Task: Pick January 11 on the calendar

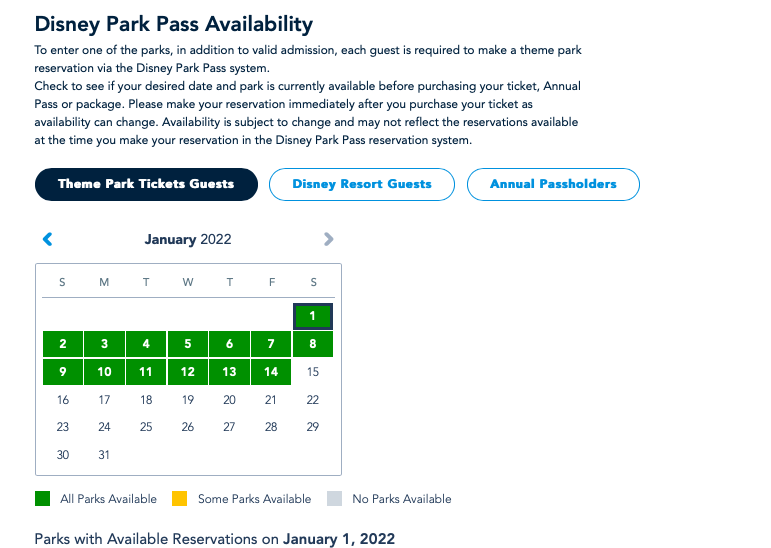Action: pos(146,372)
